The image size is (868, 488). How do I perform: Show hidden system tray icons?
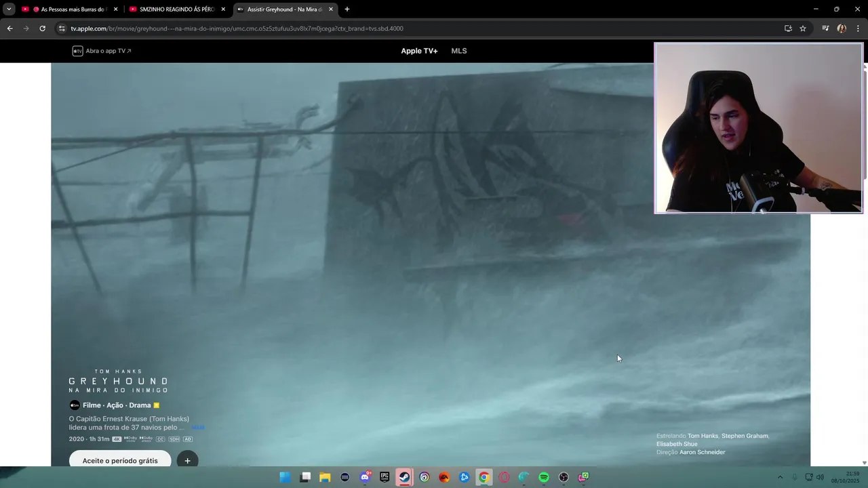tap(780, 477)
